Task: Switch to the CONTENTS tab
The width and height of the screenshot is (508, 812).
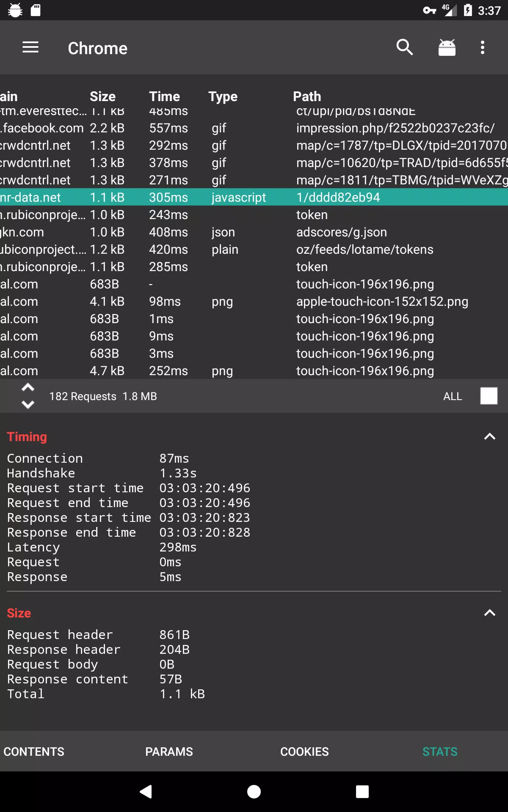Action: (34, 752)
